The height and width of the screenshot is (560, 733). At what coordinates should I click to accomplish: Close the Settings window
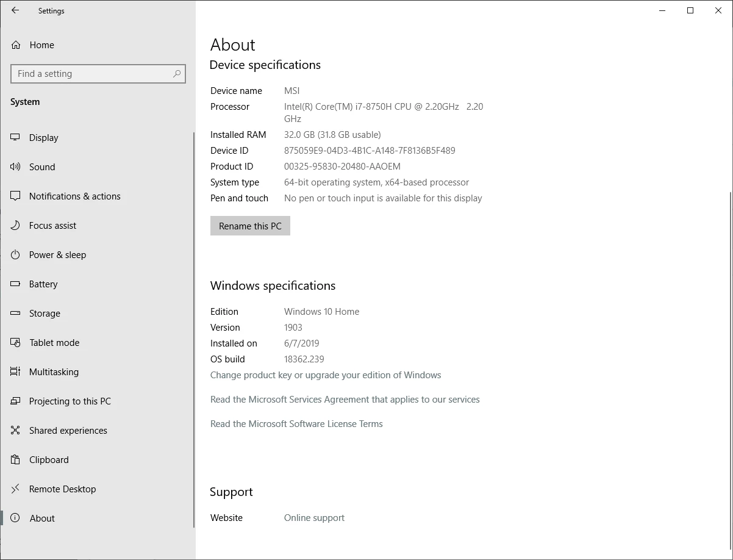tap(718, 10)
